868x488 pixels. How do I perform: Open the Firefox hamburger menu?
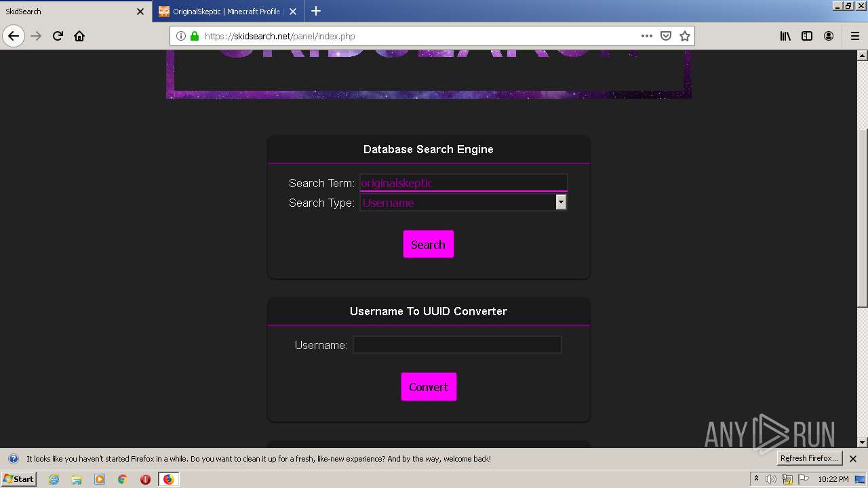pos(854,36)
